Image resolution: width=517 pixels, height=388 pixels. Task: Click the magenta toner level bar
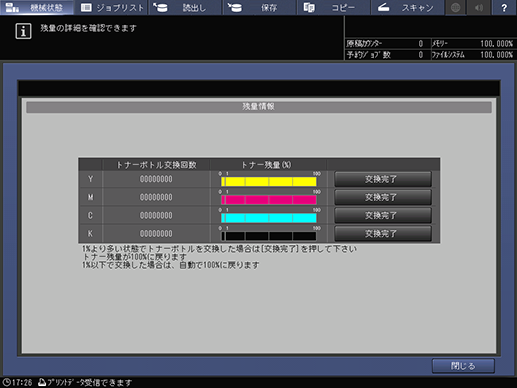click(269, 200)
